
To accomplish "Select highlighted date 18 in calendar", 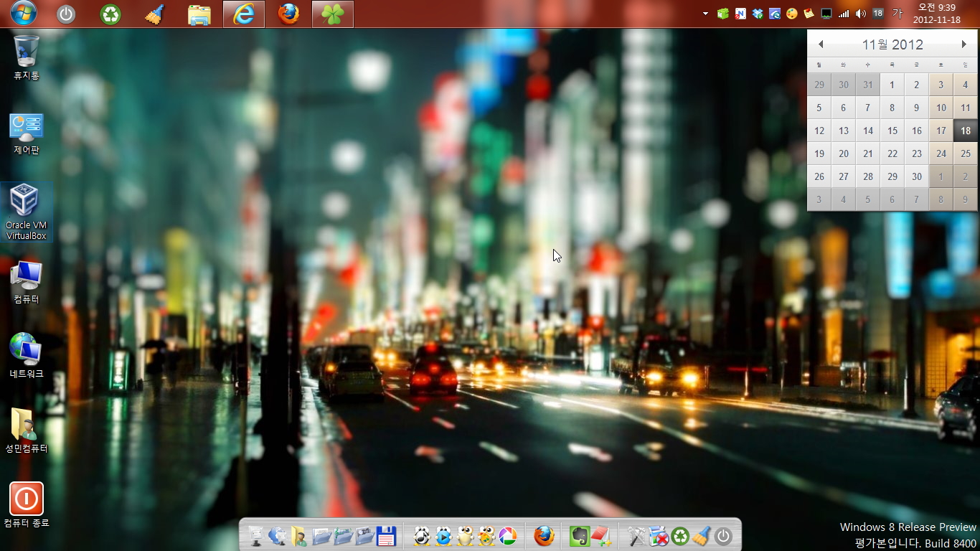I will pyautogui.click(x=966, y=131).
